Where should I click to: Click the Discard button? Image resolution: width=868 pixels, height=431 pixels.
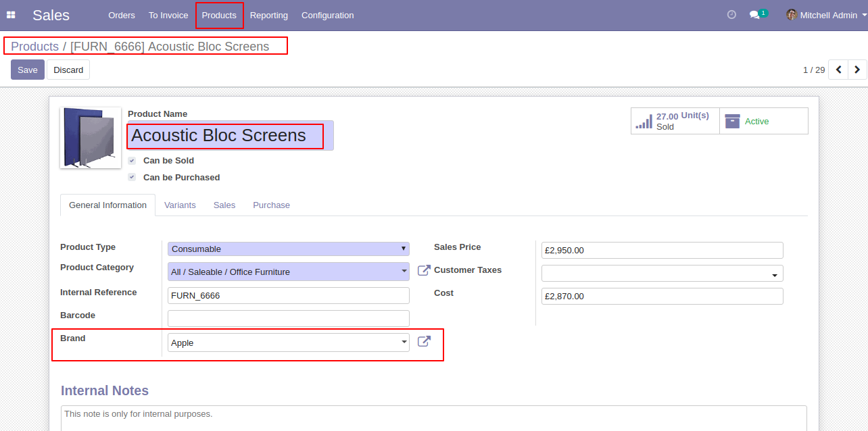pos(68,70)
